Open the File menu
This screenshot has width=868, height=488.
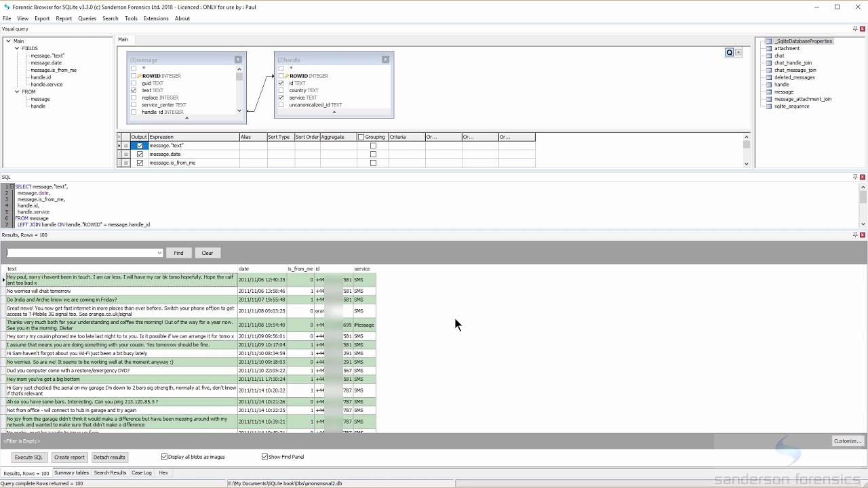pos(7,18)
